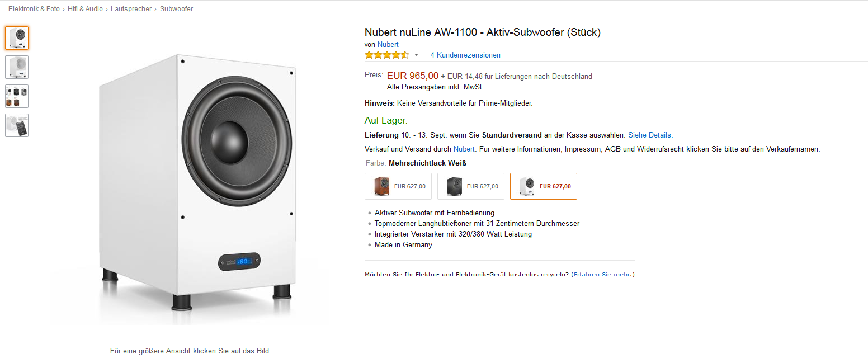
Task: Expand the star rating dropdown arrow
Action: [416, 55]
